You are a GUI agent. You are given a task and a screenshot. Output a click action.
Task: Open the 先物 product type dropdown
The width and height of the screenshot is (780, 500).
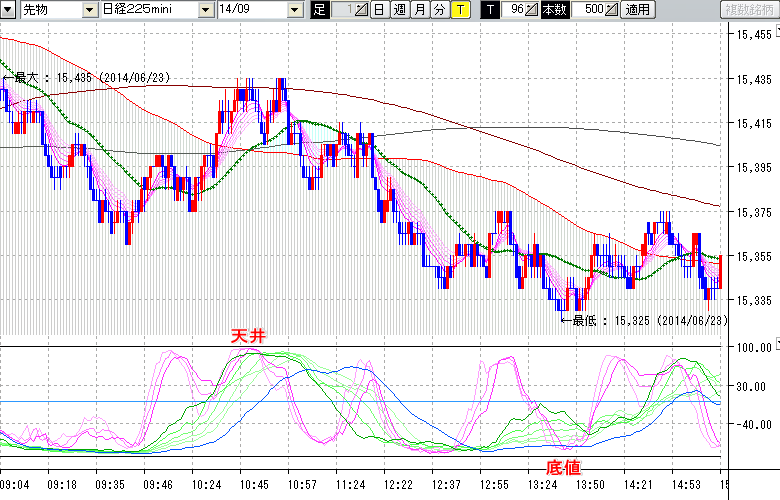tap(50, 10)
